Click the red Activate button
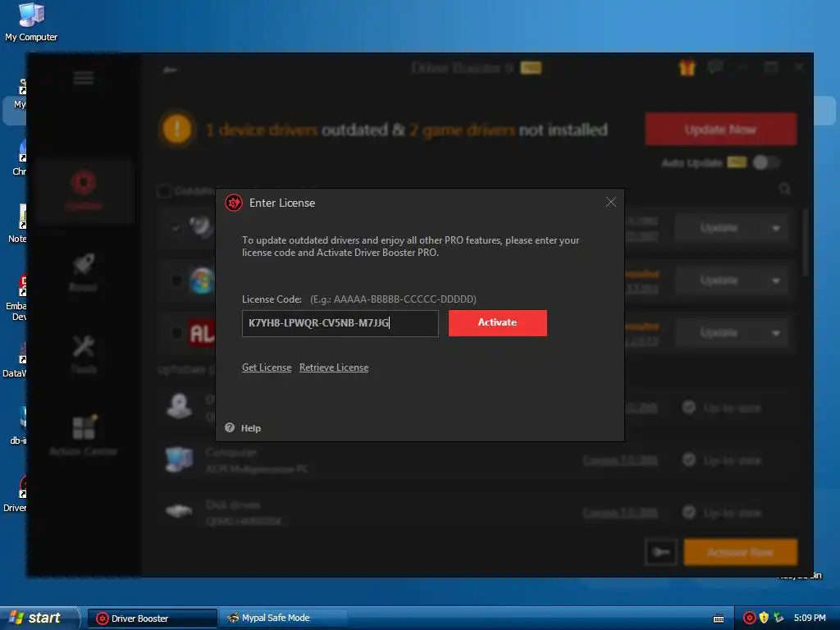Viewport: 840px width, 630px height. (x=498, y=323)
